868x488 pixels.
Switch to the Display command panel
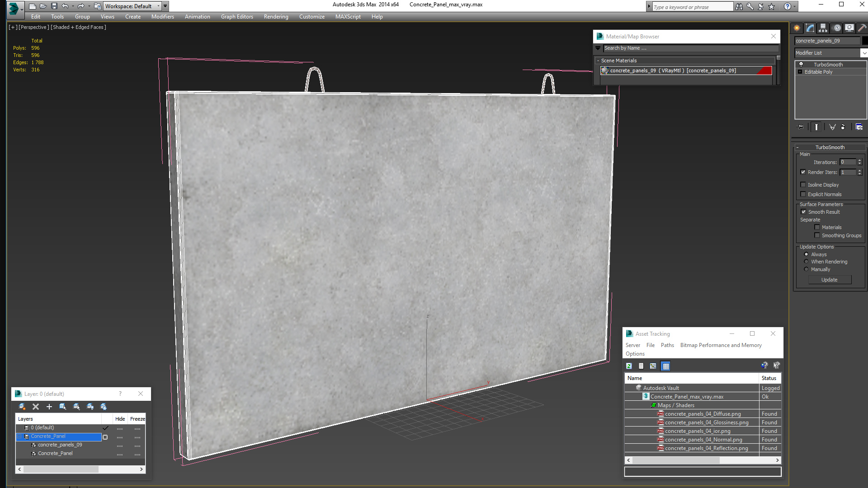(849, 28)
